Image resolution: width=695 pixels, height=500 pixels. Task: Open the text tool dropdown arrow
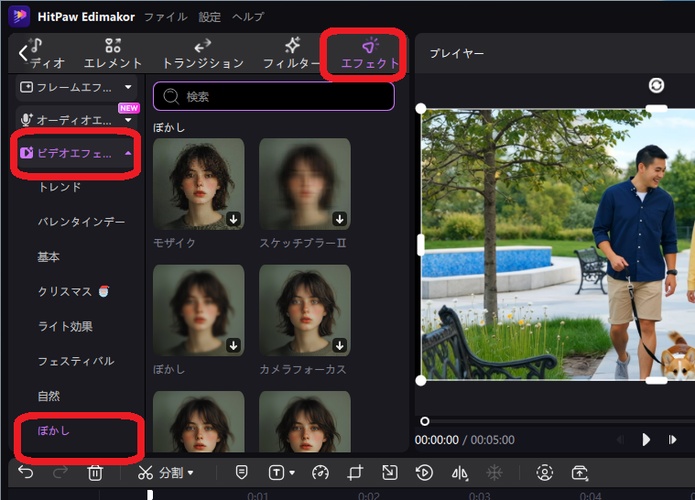[292, 473]
